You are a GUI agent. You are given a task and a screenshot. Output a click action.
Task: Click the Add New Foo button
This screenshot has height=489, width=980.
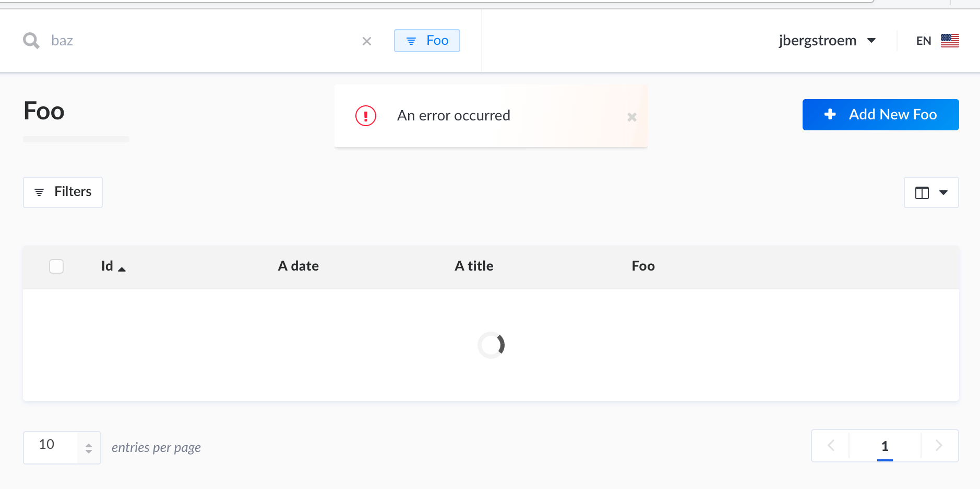pyautogui.click(x=880, y=114)
